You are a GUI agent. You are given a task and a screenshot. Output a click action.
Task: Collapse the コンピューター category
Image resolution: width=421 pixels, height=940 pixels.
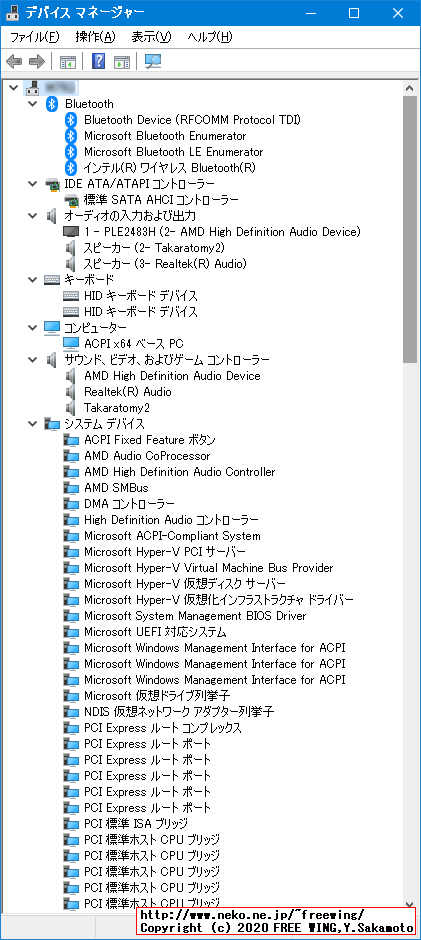click(x=32, y=327)
